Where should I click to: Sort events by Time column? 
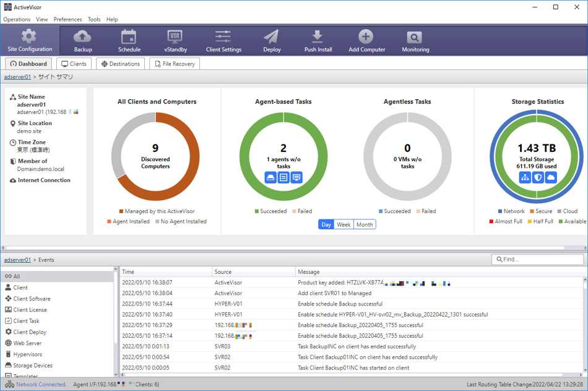[x=166, y=271]
